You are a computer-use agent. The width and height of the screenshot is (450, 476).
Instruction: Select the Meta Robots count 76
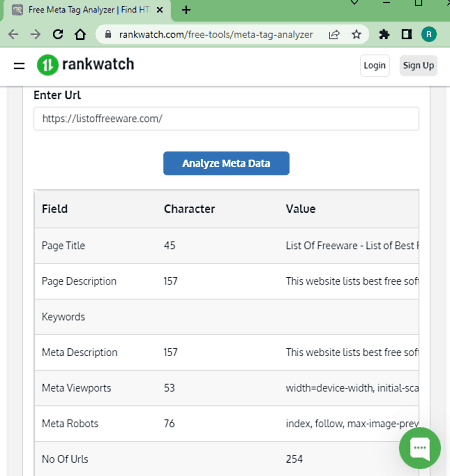click(x=169, y=424)
